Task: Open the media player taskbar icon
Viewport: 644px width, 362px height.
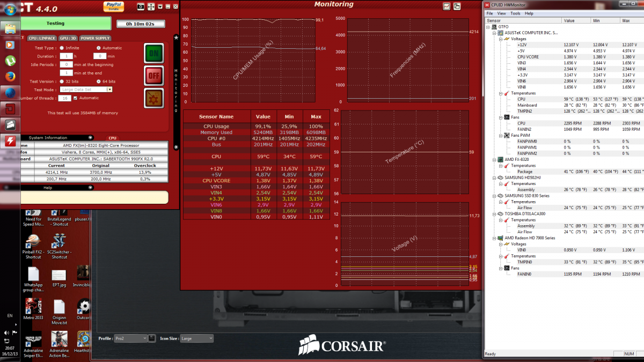Action: tap(10, 45)
